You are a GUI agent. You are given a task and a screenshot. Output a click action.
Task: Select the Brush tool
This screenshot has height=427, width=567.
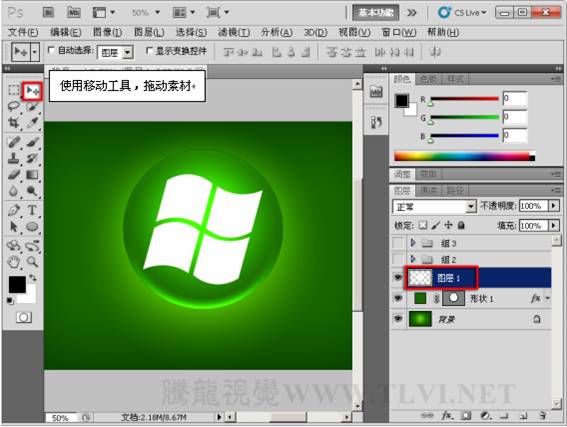point(32,142)
